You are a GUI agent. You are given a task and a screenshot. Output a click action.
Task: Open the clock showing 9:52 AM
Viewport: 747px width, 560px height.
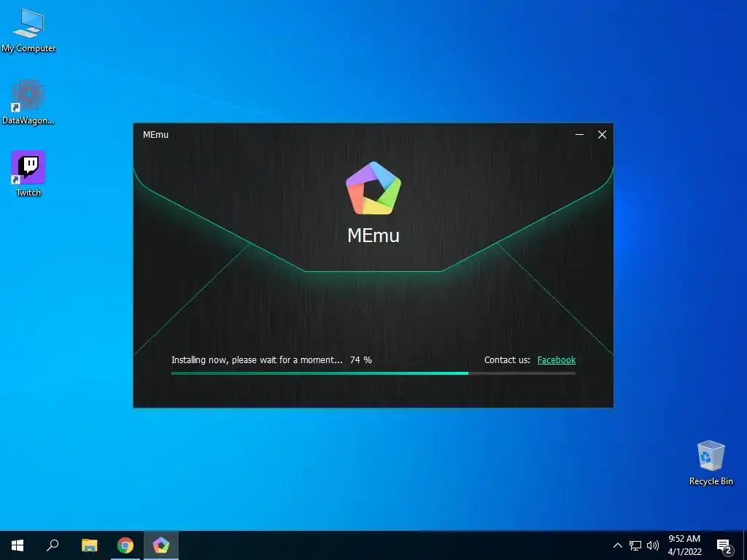[x=684, y=545]
